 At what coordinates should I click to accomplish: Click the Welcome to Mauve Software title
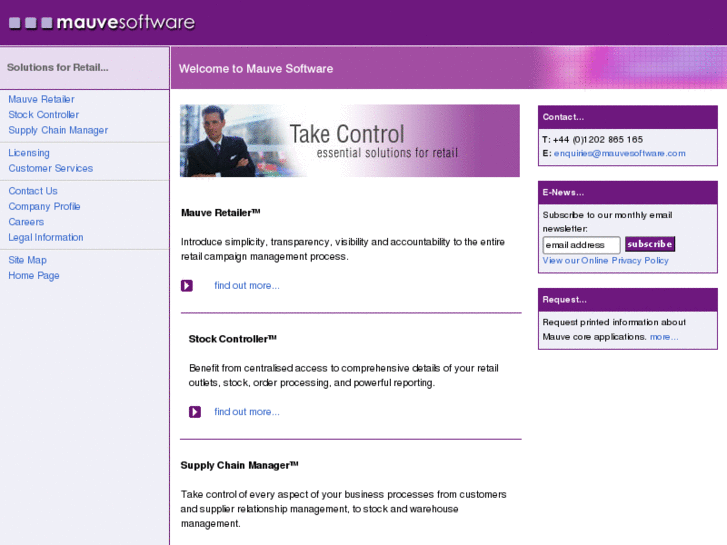pyautogui.click(x=256, y=69)
